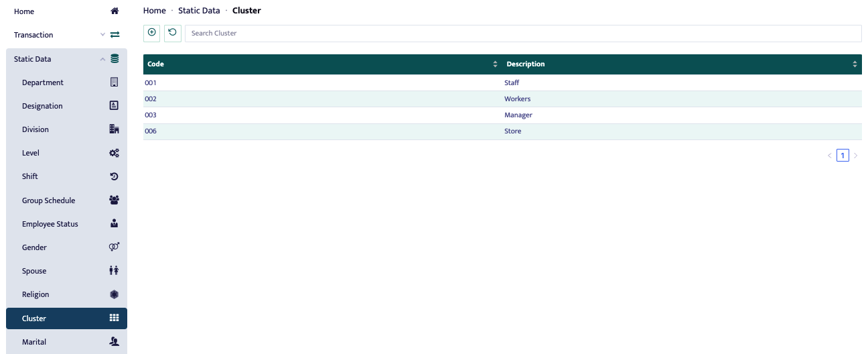Go to previous page arrow
This screenshot has width=868, height=354.
tap(830, 156)
